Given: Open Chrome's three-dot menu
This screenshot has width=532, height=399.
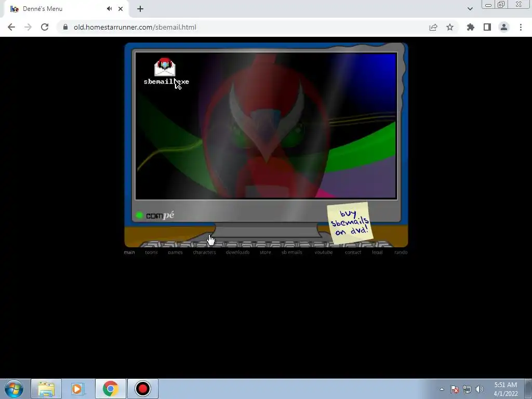Looking at the screenshot, I should [521, 27].
